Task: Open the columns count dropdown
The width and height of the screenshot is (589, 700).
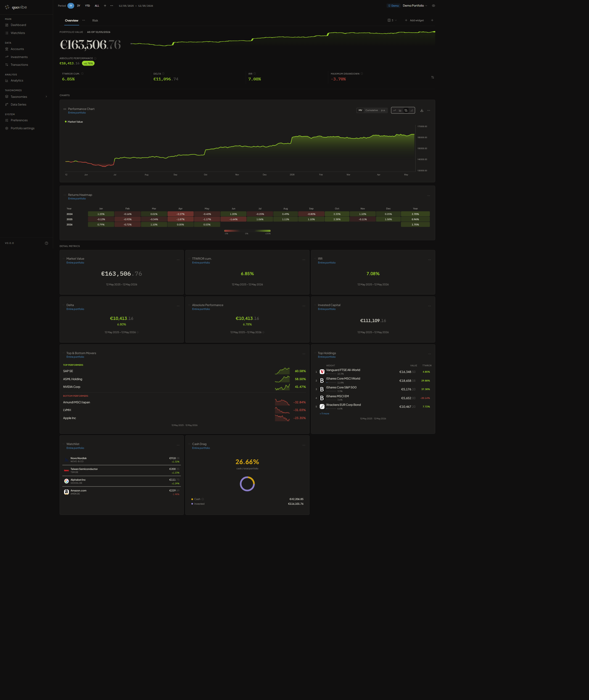Action: (392, 20)
